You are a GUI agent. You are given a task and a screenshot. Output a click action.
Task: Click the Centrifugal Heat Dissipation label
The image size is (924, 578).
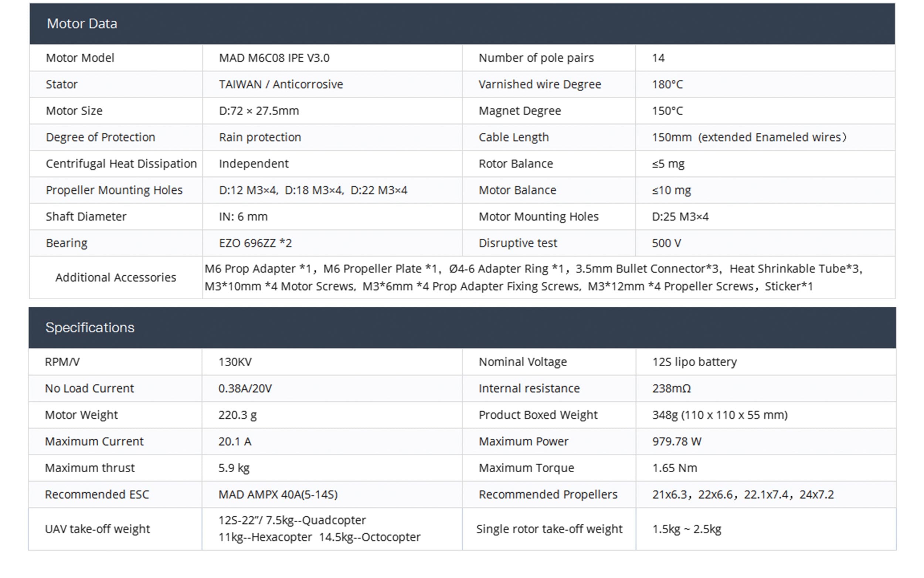(x=121, y=164)
